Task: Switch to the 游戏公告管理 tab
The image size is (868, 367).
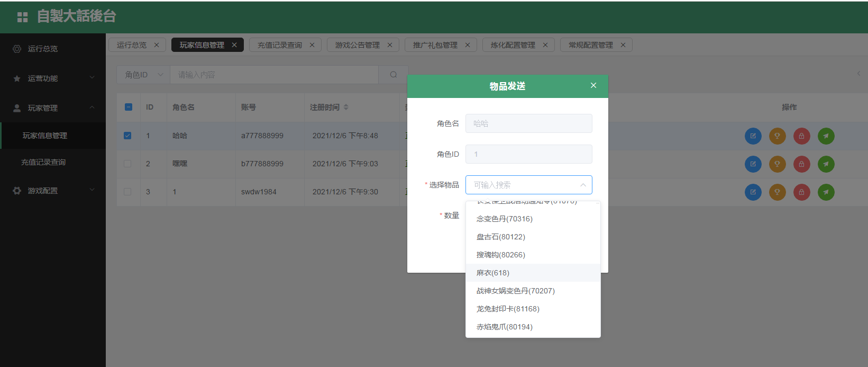Action: click(357, 45)
